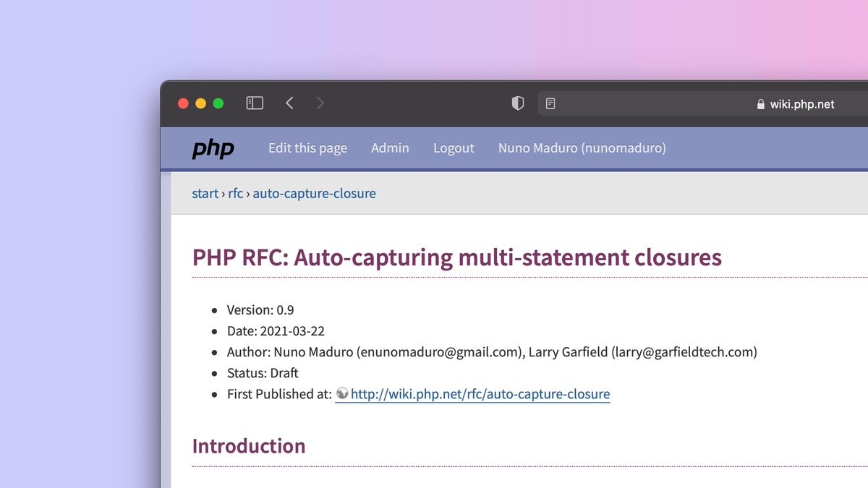Click the First Published at label

click(x=279, y=394)
